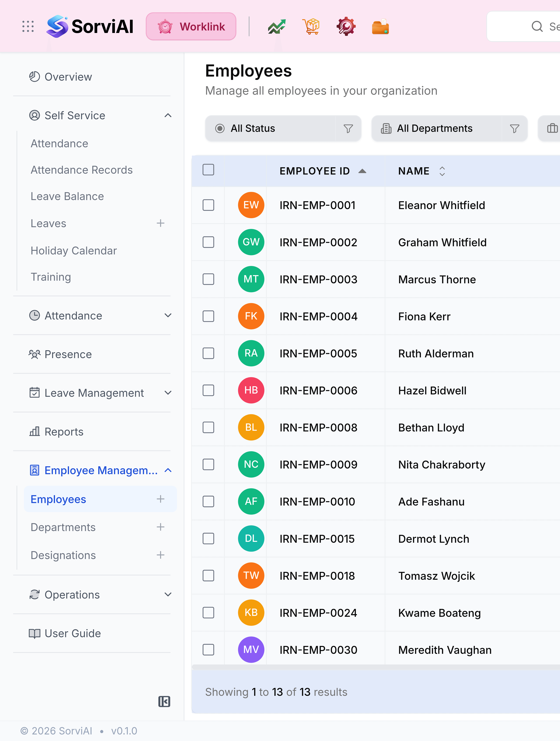Check the box for IRN-EMP-0010
This screenshot has width=560, height=741.
(x=208, y=501)
